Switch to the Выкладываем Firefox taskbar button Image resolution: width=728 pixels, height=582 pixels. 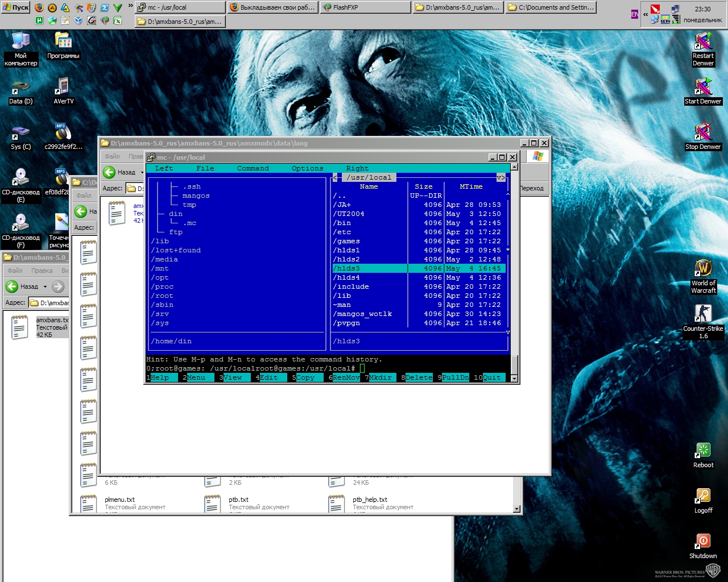pos(272,7)
